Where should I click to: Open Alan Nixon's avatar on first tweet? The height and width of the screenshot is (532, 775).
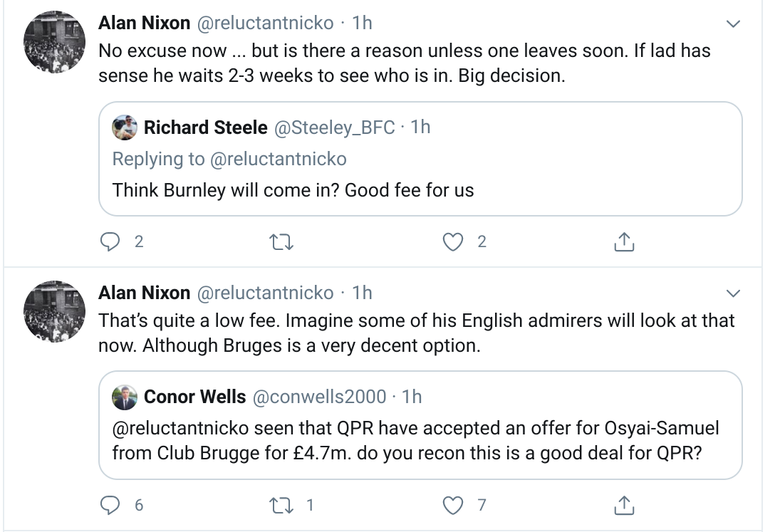[x=56, y=43]
